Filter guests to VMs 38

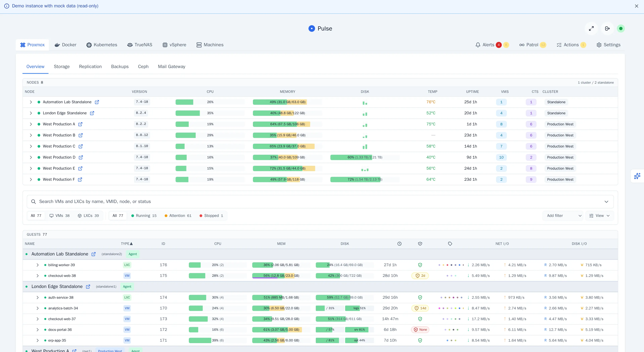60,216
